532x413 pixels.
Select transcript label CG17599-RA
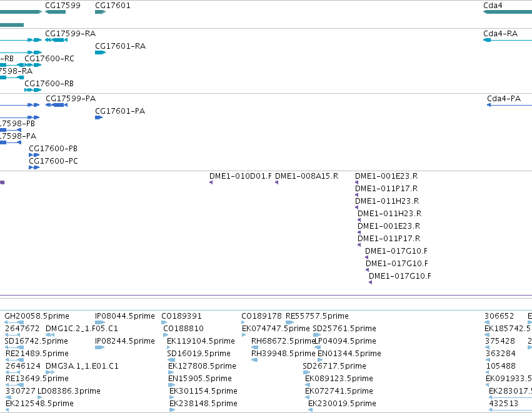tap(70, 34)
